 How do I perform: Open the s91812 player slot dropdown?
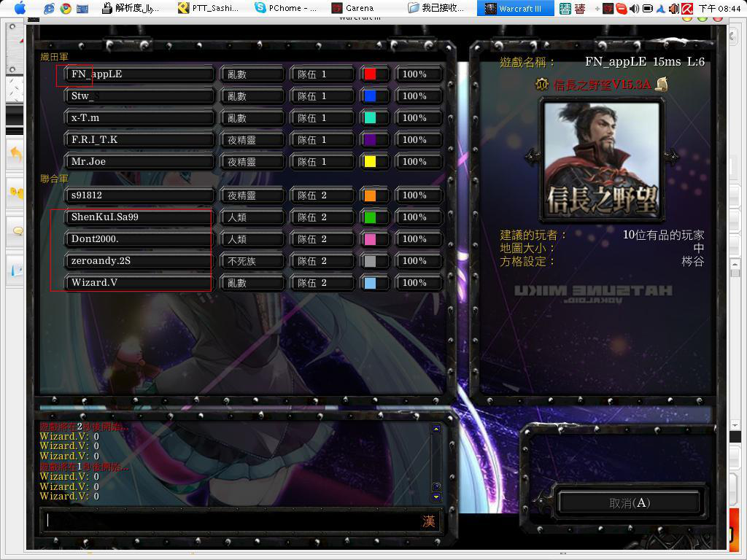139,195
